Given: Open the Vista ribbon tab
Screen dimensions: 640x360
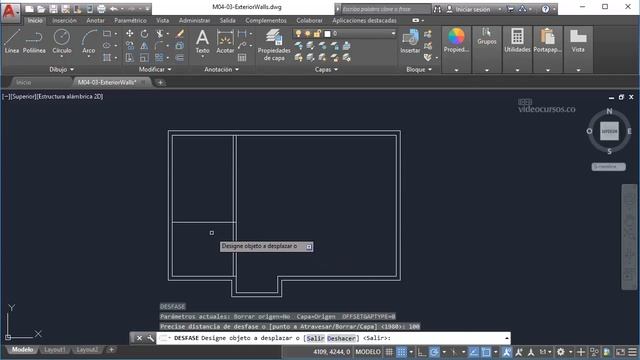Looking at the screenshot, I should click(x=162, y=20).
